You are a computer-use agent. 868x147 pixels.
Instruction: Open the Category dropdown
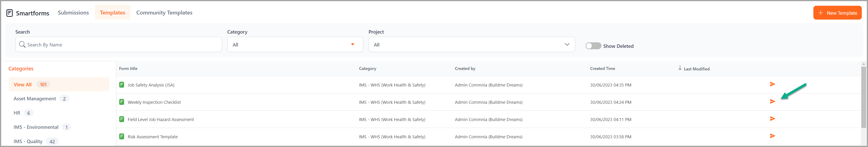click(x=295, y=44)
